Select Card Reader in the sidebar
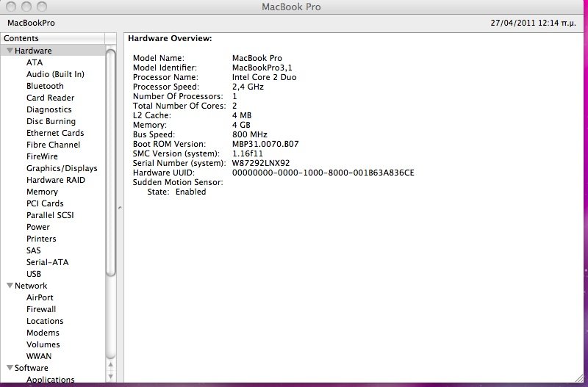 point(50,98)
